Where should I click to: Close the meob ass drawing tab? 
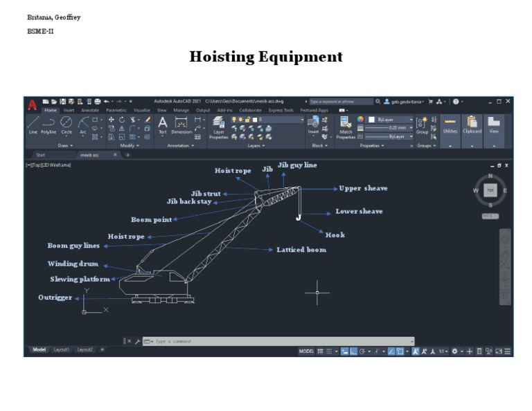tap(115, 155)
